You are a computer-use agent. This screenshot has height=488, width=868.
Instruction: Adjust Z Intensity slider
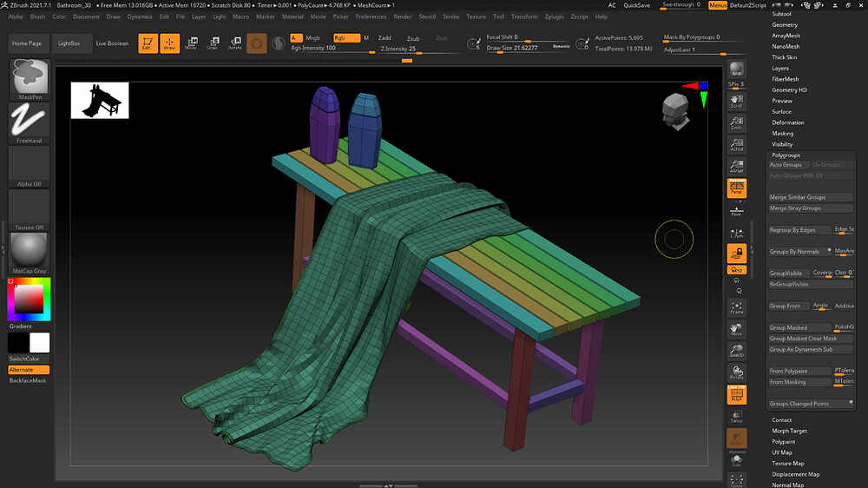coord(419,49)
